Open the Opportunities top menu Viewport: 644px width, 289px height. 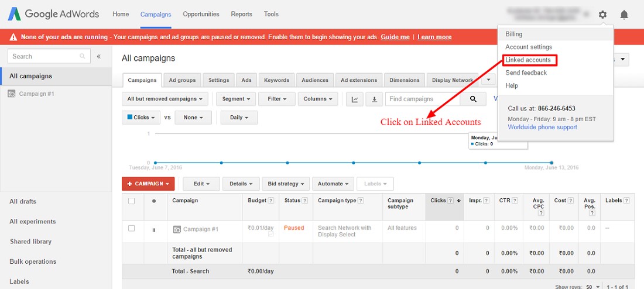[x=201, y=14]
